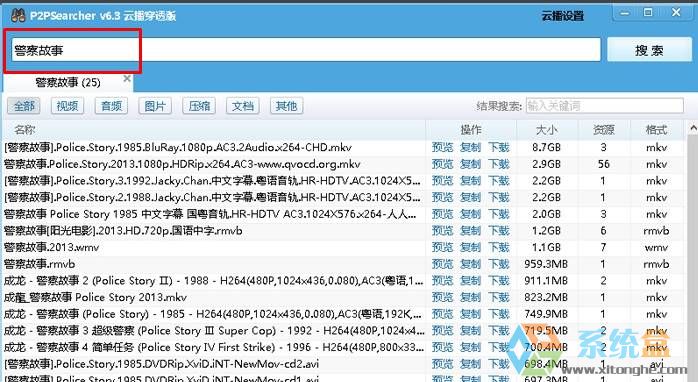
Task: Select row 警察故事 4 简单任务 First Strike
Action: tap(214, 348)
